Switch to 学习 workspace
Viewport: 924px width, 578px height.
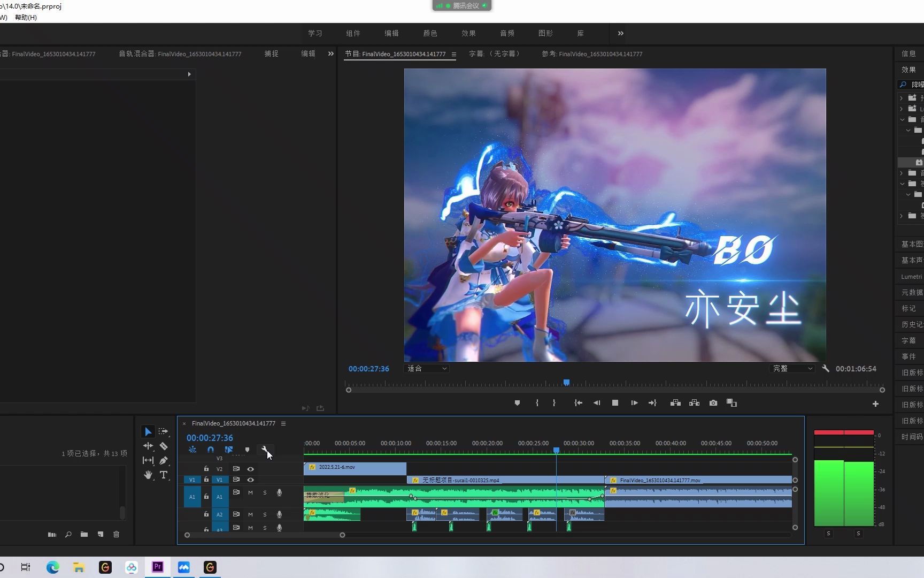315,33
